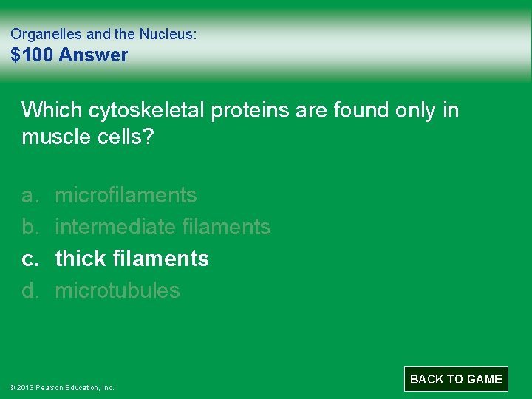
Task: Click the letter b. list marker
Action: pos(29,227)
